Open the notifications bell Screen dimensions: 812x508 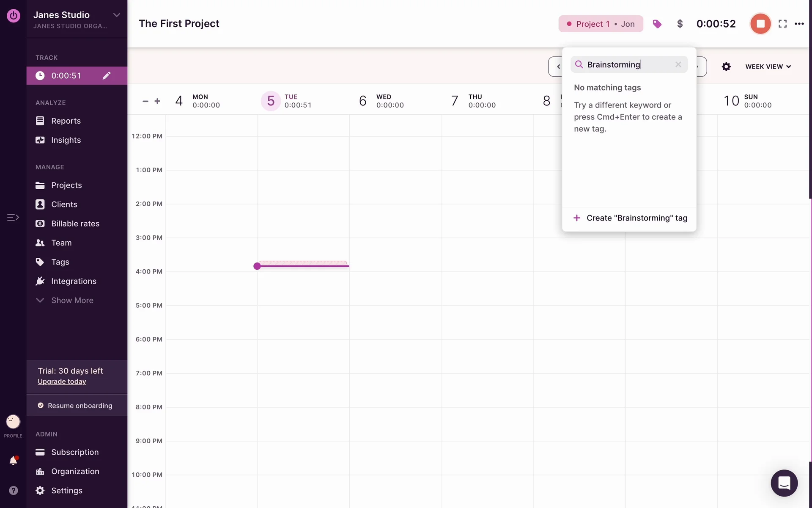point(13,461)
